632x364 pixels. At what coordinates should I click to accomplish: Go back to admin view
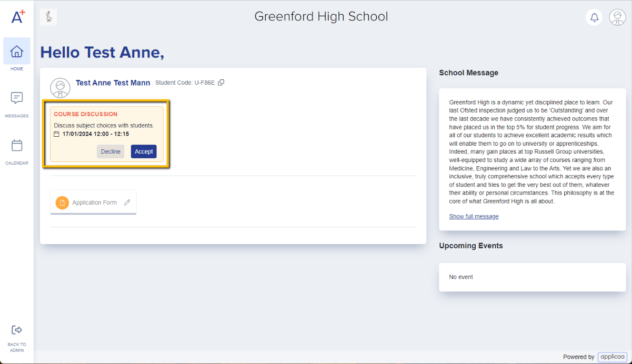(x=17, y=338)
